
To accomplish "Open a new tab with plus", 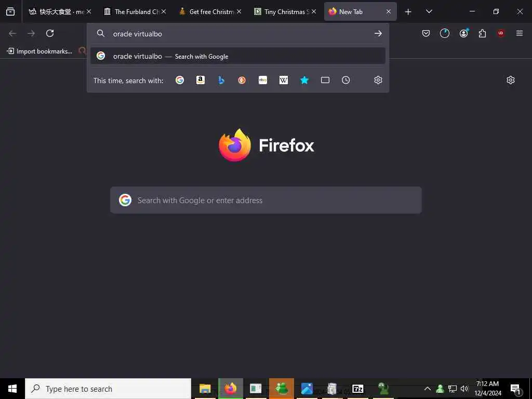I will pos(408,12).
